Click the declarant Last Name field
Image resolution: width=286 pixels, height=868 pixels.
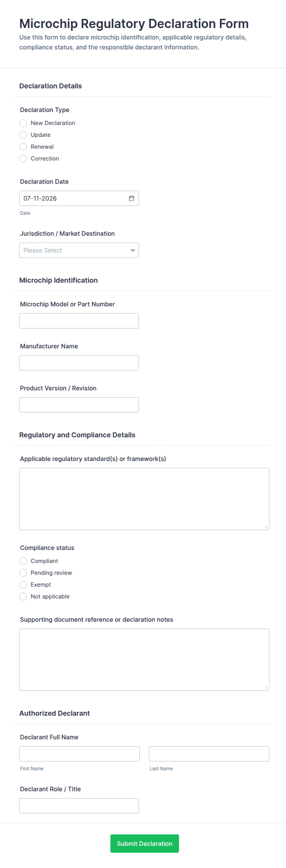(x=209, y=754)
